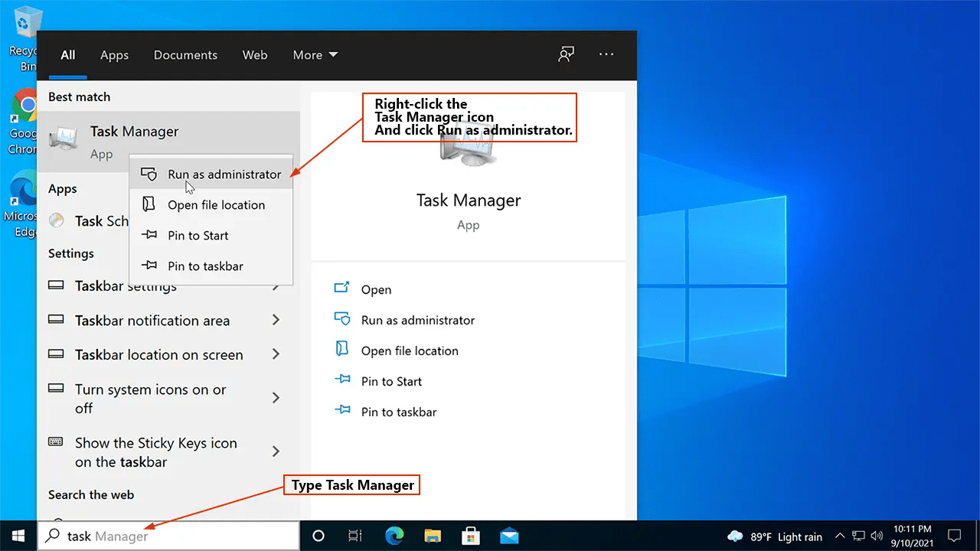Expand the Show the Sticky Keys icon chevron
Viewport: 980px width, 551px height.
tap(276, 452)
